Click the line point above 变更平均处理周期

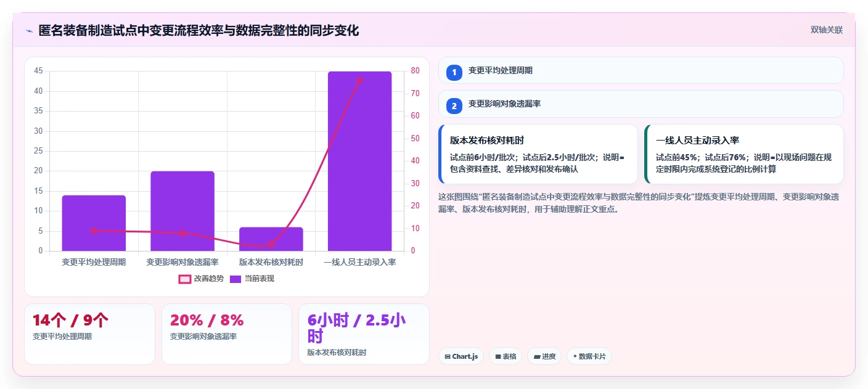[94, 231]
